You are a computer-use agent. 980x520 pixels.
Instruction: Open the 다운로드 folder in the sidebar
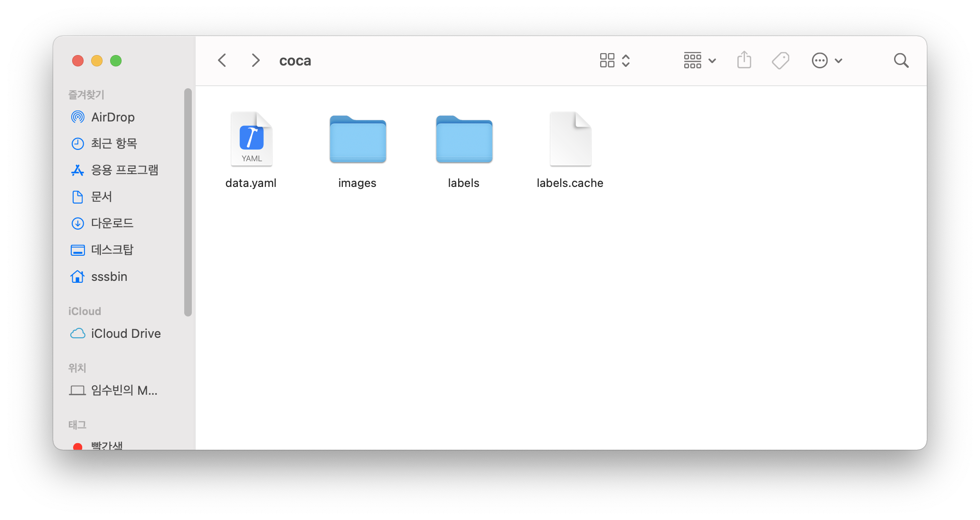click(x=112, y=223)
